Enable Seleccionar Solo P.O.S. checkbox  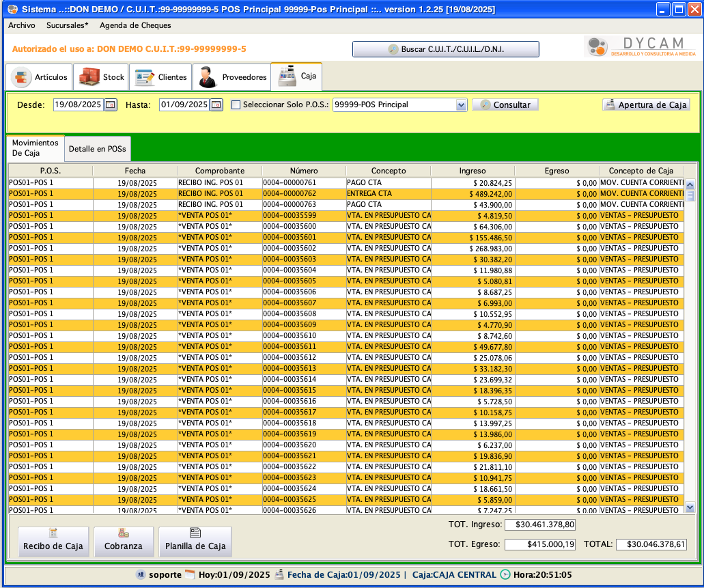coord(236,105)
